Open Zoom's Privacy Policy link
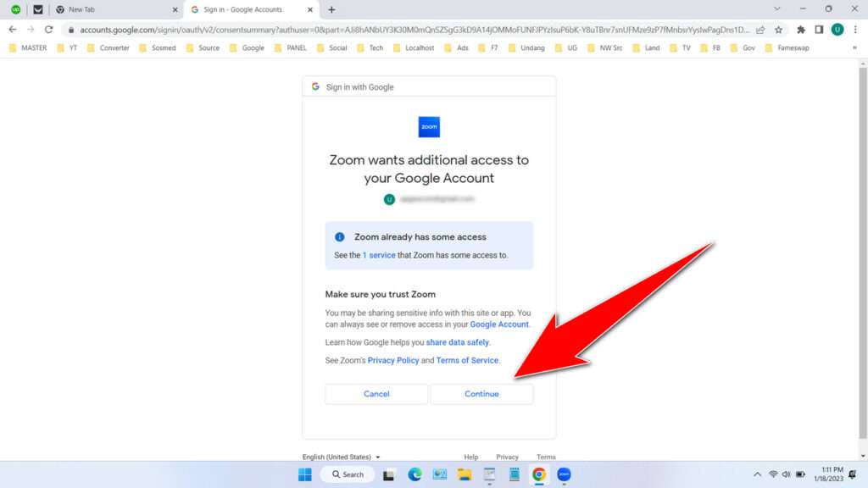Viewport: 868px width, 488px height. [x=393, y=360]
